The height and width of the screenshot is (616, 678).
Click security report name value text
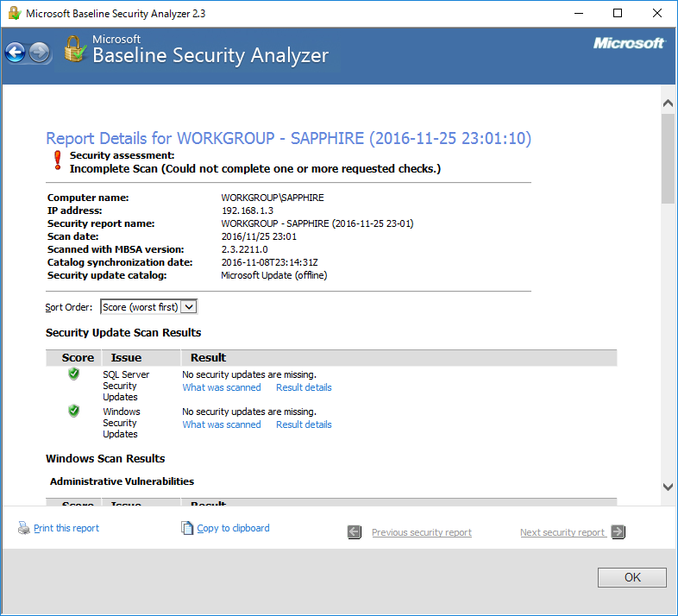pos(317,223)
